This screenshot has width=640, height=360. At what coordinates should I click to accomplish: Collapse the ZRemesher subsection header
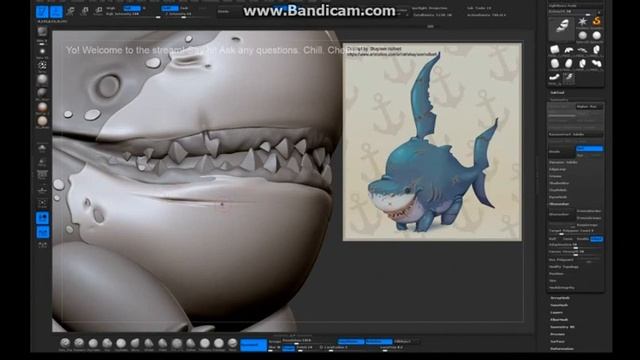click(559, 204)
